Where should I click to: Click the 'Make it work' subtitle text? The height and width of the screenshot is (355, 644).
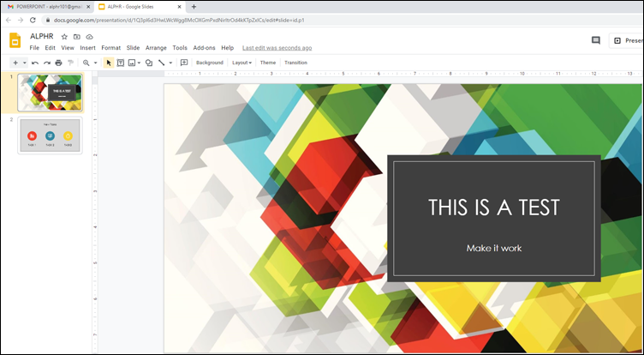click(x=494, y=248)
